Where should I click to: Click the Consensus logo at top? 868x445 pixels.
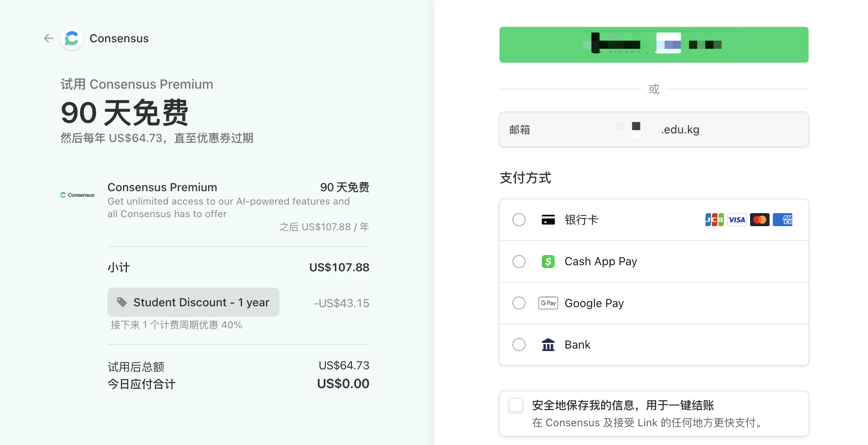coord(72,39)
